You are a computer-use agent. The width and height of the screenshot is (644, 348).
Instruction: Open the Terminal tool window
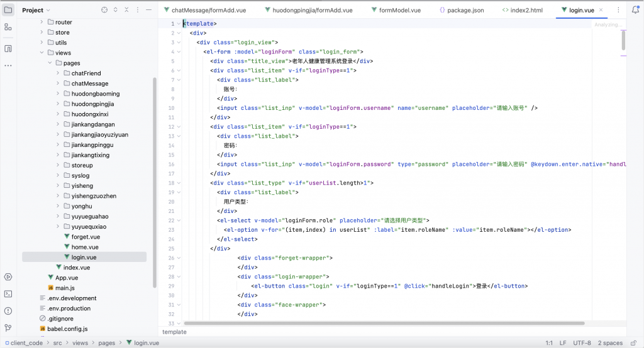(x=8, y=293)
